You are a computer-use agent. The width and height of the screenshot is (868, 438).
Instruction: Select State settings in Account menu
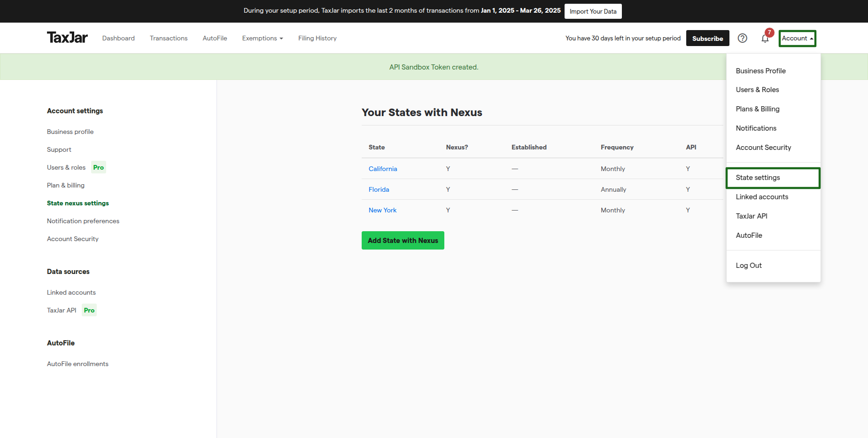(x=773, y=178)
